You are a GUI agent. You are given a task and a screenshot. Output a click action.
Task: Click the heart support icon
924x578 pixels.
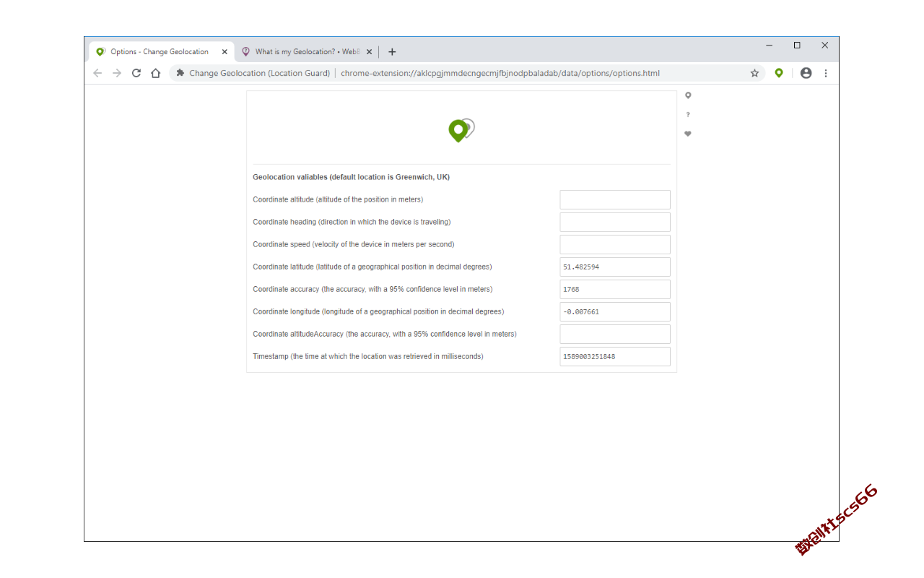pos(688,134)
